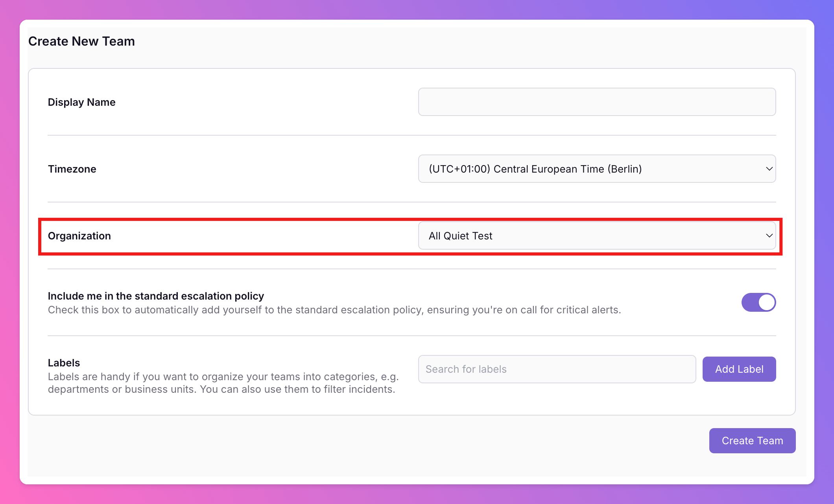
Task: Click the Labels section heading
Action: pos(64,363)
